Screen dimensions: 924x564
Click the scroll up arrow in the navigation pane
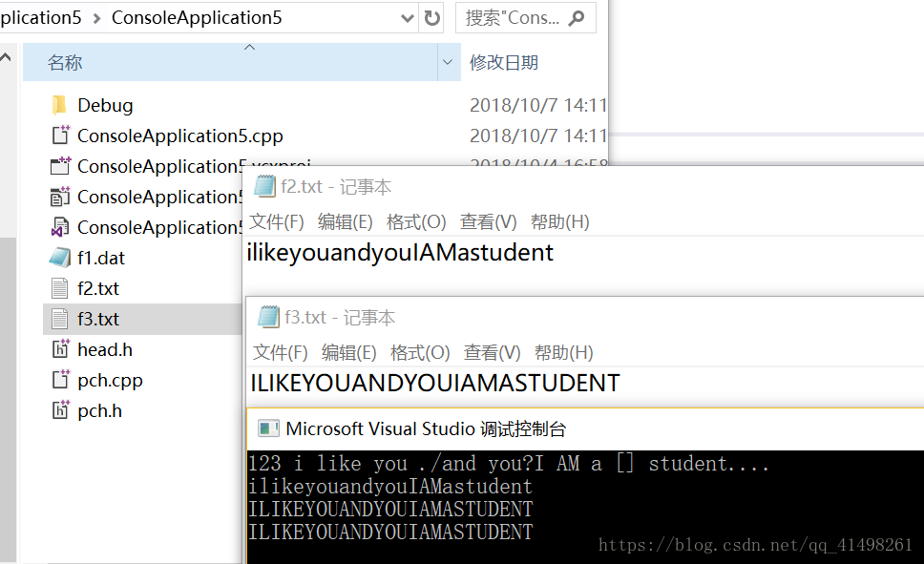pyautogui.click(x=6, y=57)
